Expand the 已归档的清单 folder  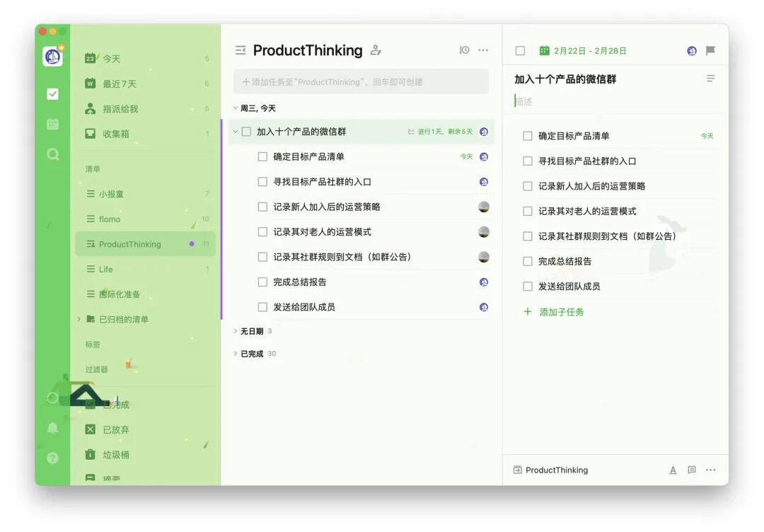point(79,320)
